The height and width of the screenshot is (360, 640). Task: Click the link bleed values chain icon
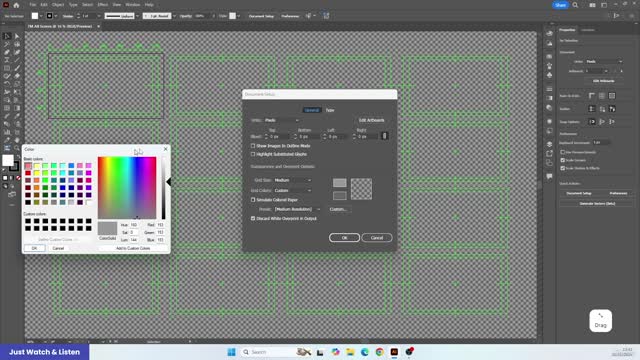point(384,136)
